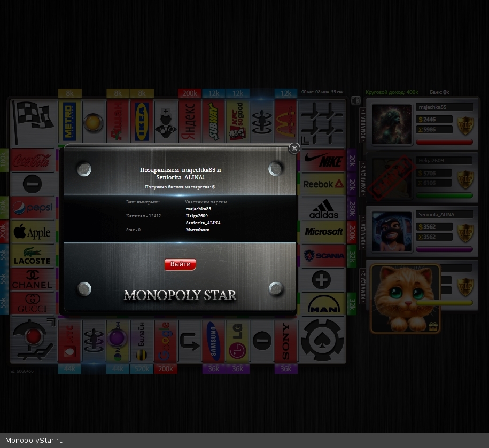
Task: Click the checkered flag start cell
Action: coord(34,122)
